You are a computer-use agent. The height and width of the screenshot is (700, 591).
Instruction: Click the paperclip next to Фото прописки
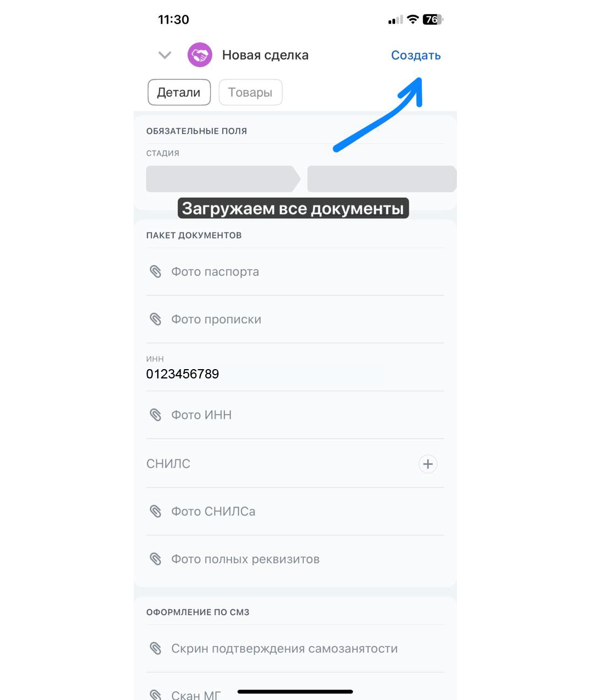[x=156, y=319]
